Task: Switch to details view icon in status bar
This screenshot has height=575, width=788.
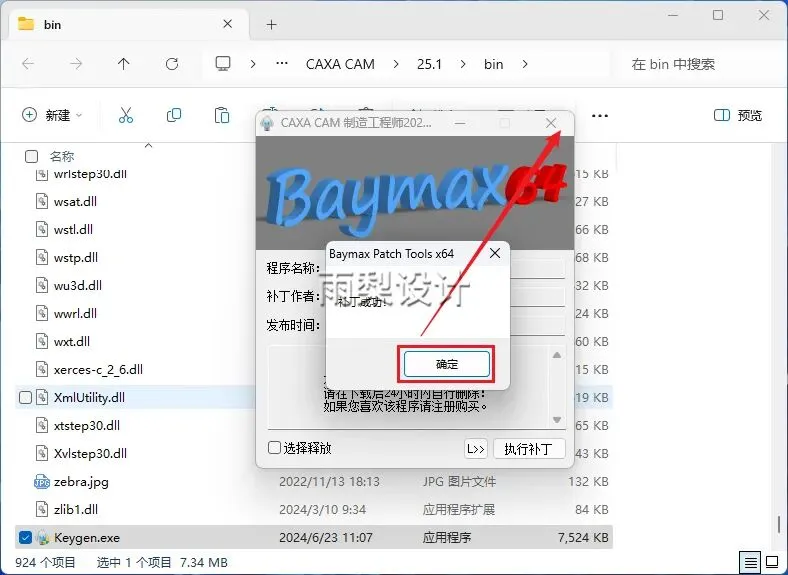Action: (x=750, y=562)
